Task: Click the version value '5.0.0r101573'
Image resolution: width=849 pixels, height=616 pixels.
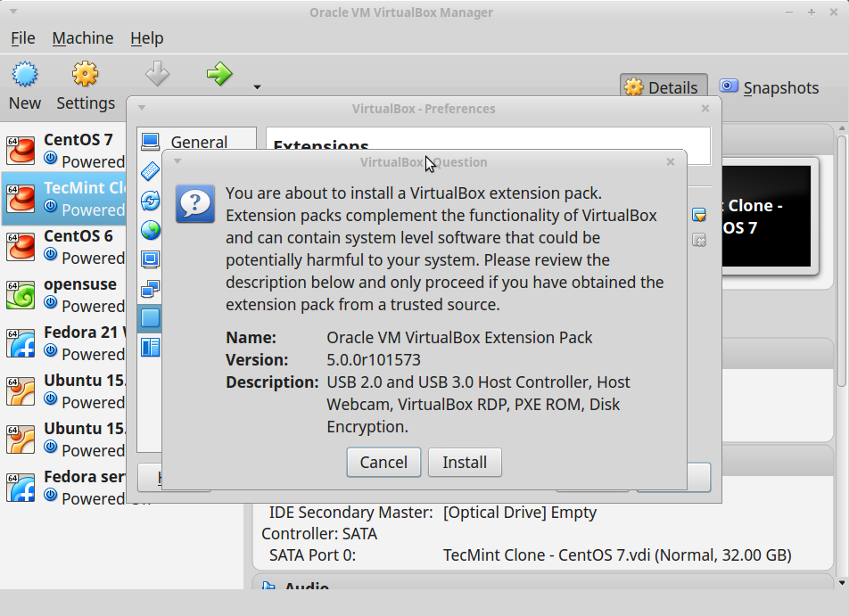Action: coord(374,360)
